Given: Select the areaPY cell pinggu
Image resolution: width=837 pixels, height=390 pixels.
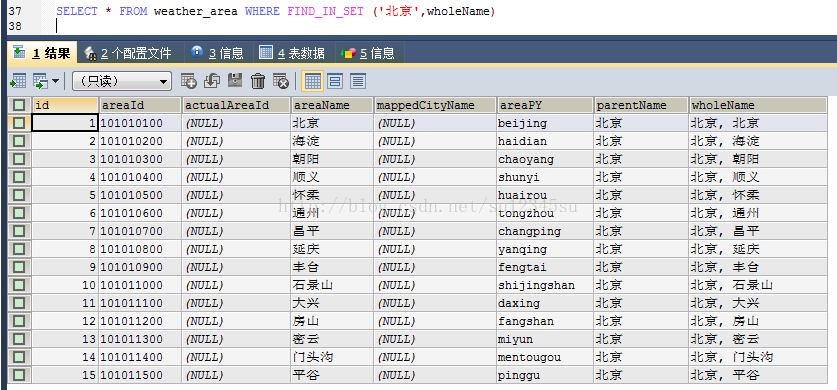Looking at the screenshot, I should tap(545, 375).
